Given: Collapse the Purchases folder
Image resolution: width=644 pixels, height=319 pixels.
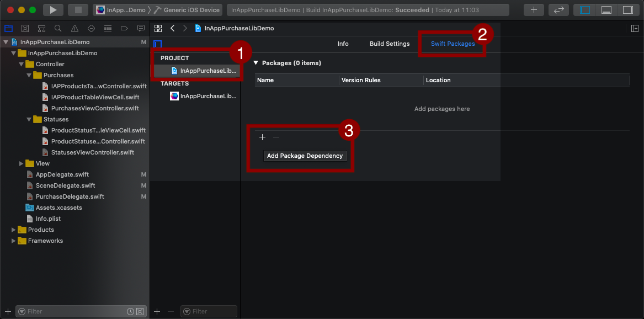Looking at the screenshot, I should click(29, 76).
